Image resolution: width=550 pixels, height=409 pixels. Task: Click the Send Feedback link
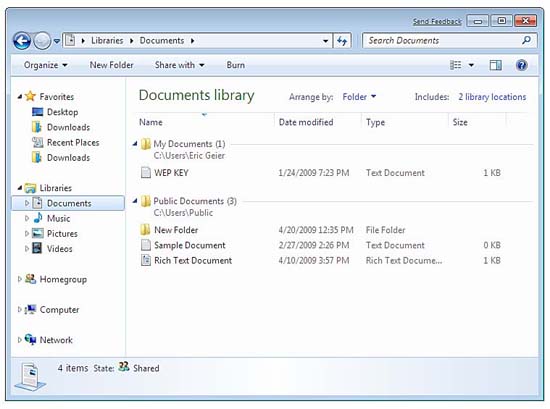pyautogui.click(x=437, y=21)
